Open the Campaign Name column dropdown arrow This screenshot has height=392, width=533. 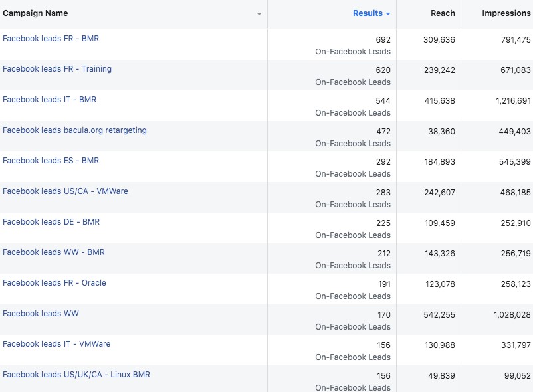click(259, 14)
